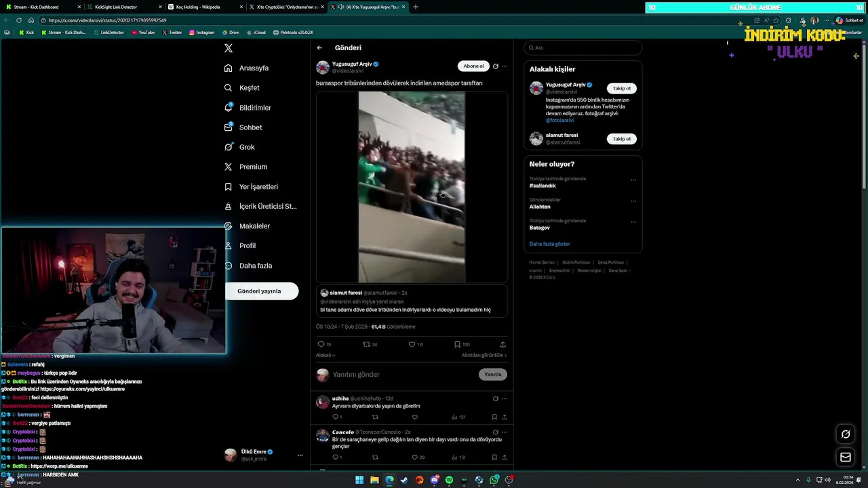Expand the Daha fazla menu
Image resolution: width=868 pixels, height=488 pixels.
[x=248, y=266]
